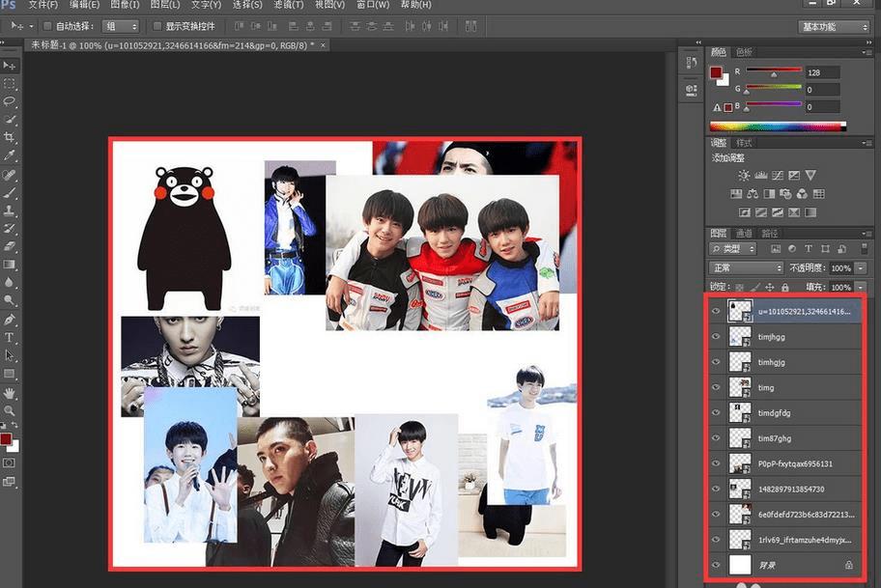Open the 滤镜(T) menu
The image size is (881, 588).
[288, 5]
